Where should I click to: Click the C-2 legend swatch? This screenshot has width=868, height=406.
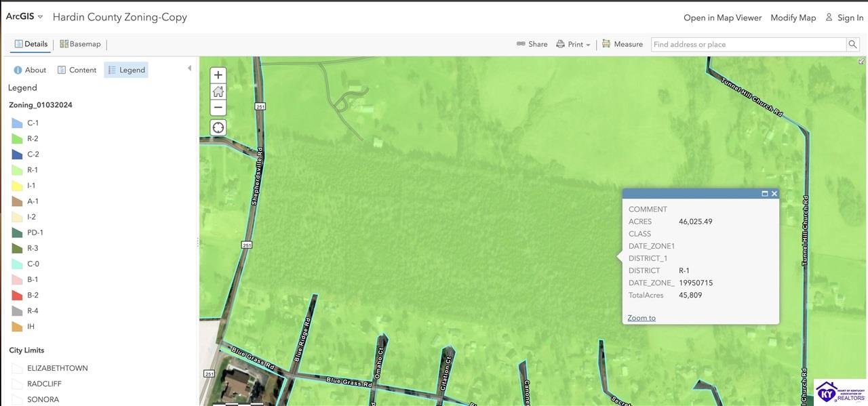tap(18, 155)
